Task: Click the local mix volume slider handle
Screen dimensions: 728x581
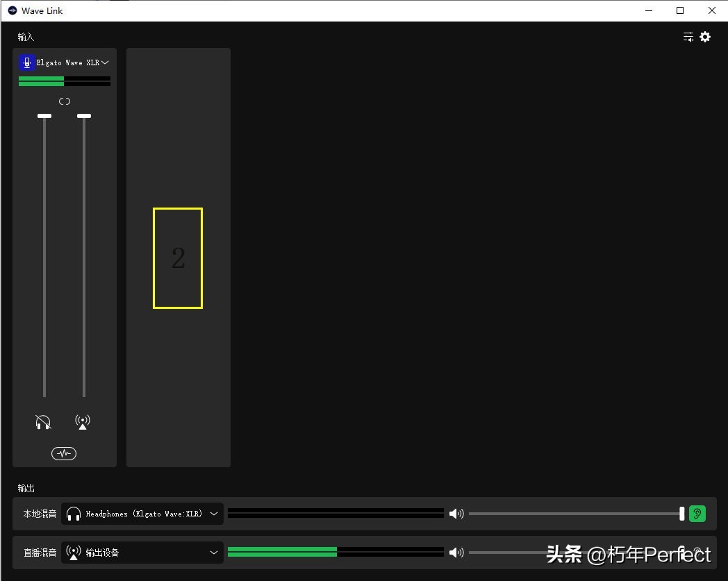Action: pyautogui.click(x=681, y=513)
